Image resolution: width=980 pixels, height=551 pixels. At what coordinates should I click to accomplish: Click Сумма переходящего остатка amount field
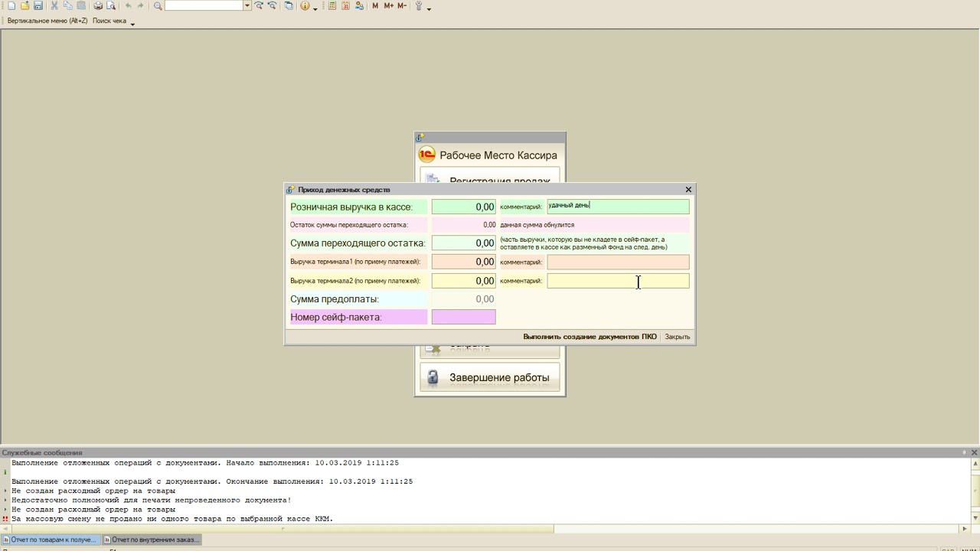463,243
